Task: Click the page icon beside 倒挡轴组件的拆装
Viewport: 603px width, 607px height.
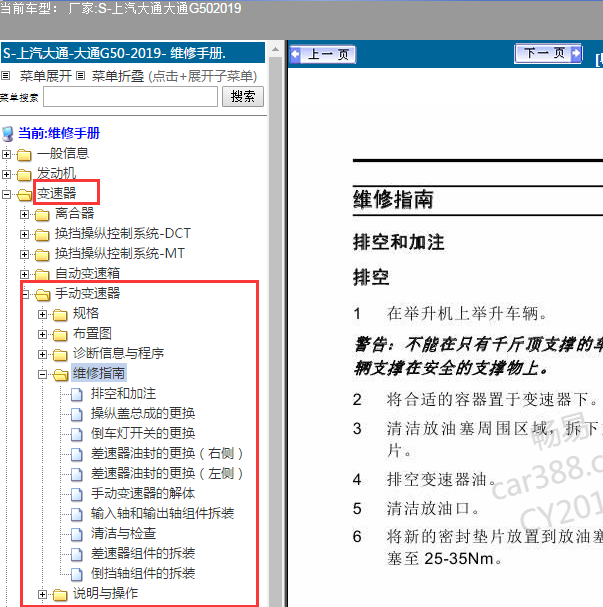Action: coord(77,574)
